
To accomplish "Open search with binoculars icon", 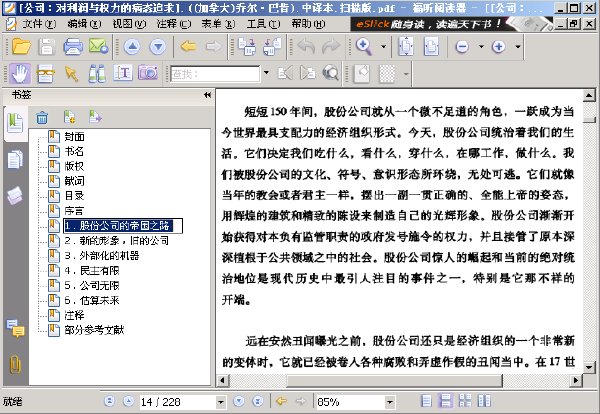I will pyautogui.click(x=97, y=73).
